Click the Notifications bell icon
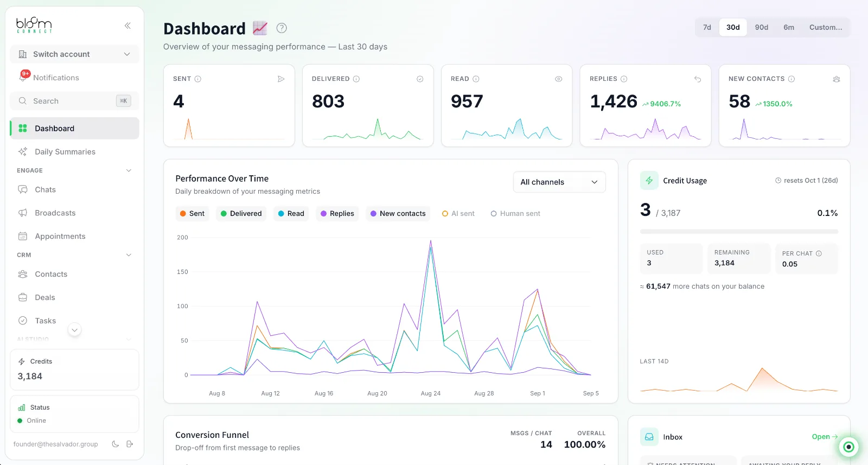The height and width of the screenshot is (465, 868). [24, 77]
